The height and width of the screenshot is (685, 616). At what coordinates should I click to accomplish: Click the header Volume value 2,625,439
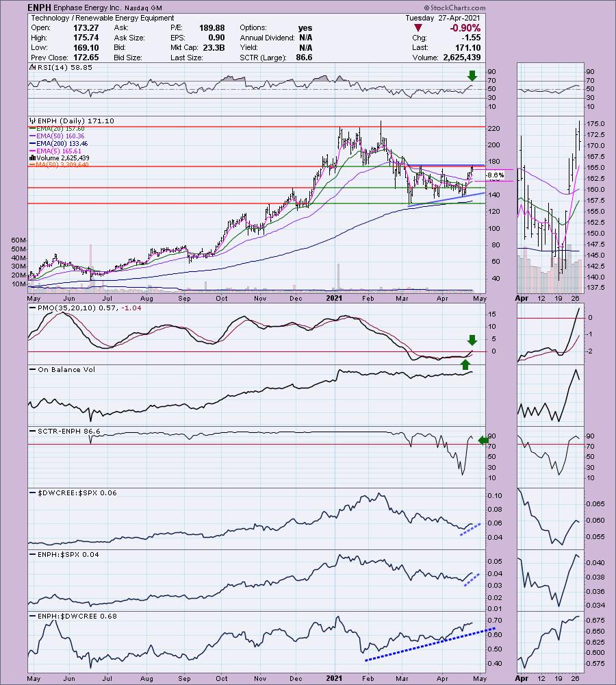pos(462,58)
